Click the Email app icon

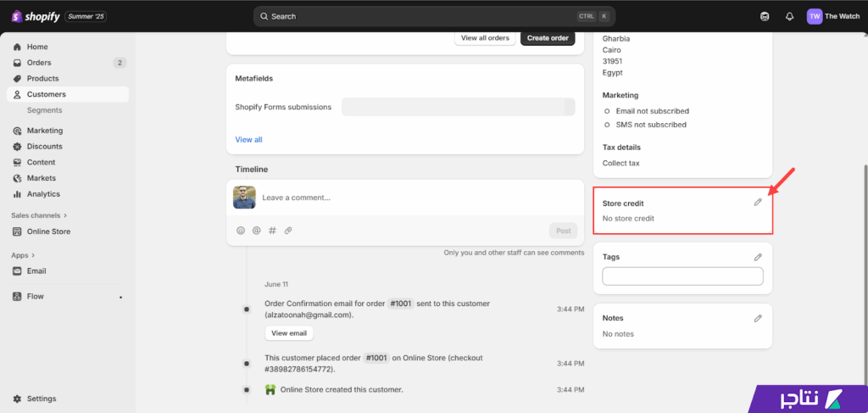click(17, 271)
